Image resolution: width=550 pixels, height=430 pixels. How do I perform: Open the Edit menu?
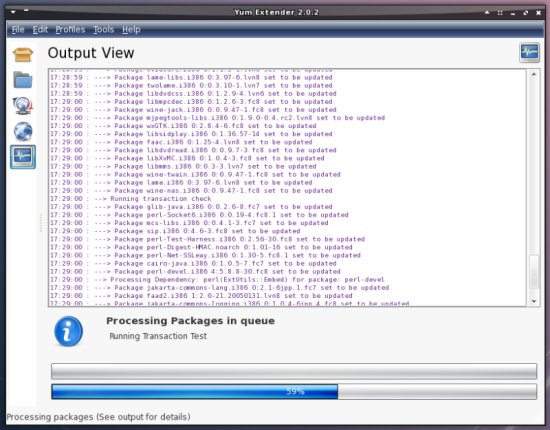[40, 29]
